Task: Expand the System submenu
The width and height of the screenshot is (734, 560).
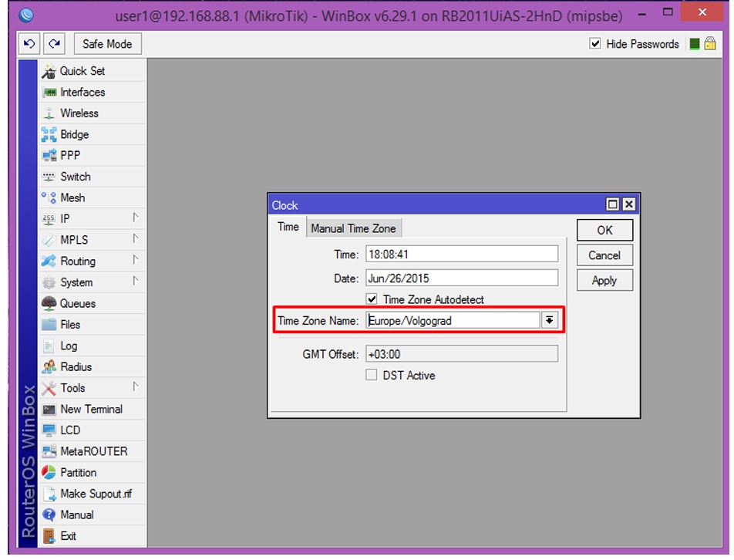Action: (x=135, y=282)
